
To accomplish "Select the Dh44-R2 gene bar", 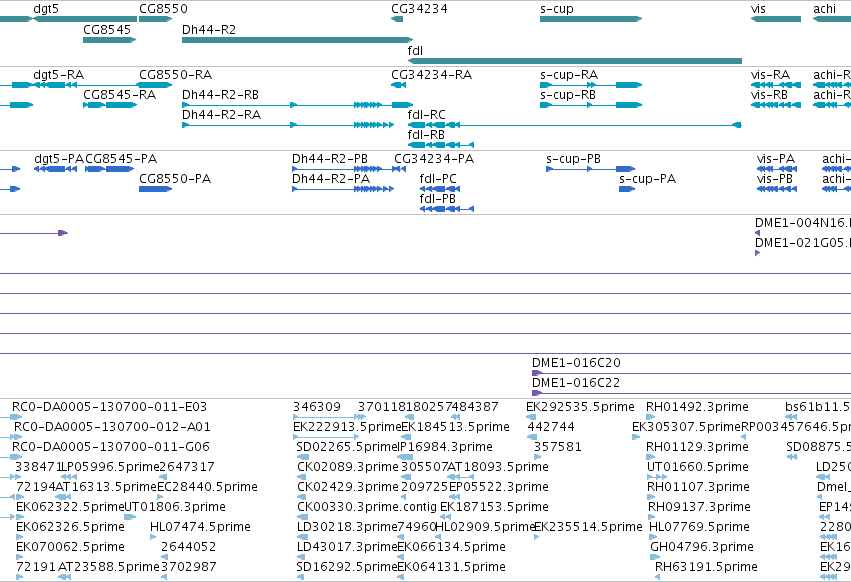I will [297, 40].
